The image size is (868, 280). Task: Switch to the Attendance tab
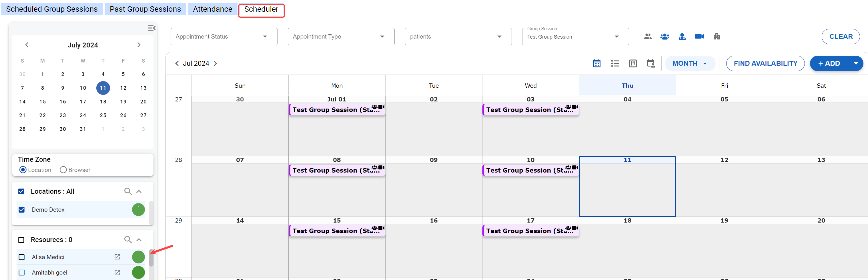212,9
